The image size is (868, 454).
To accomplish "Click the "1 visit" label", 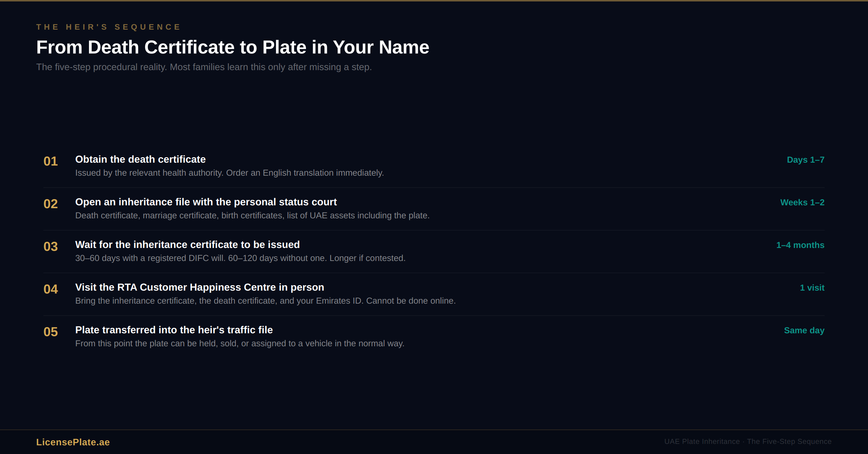I will tap(812, 288).
